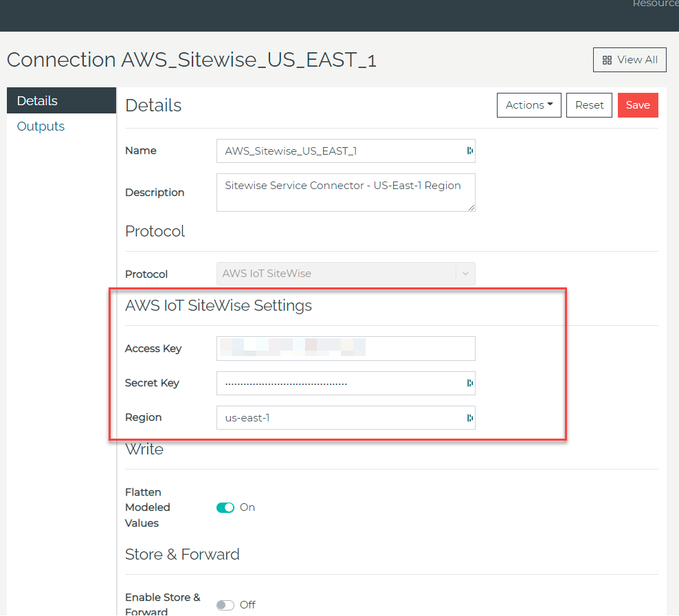Toggle the Enable Store & Forward switch

[x=225, y=605]
